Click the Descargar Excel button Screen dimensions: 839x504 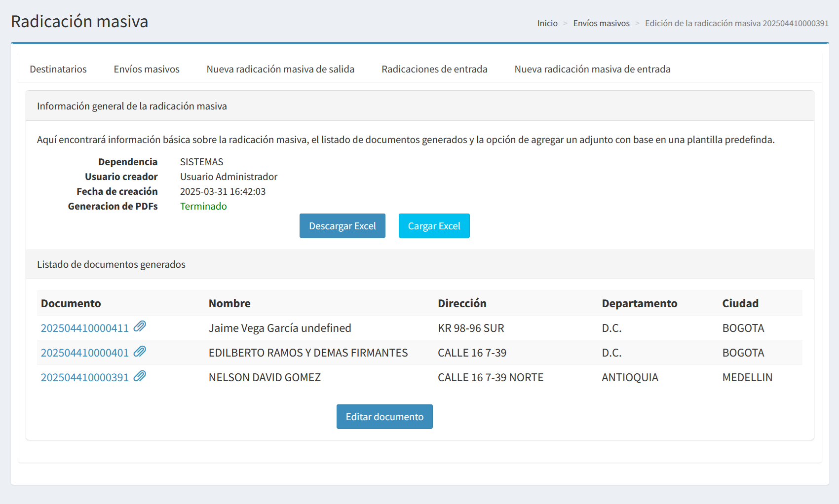coord(343,226)
